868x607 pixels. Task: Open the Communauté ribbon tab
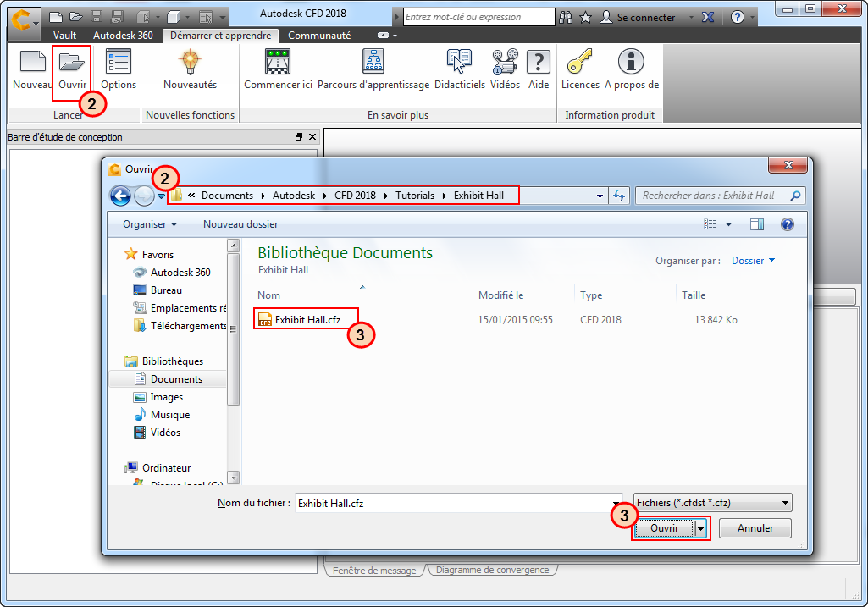(x=319, y=36)
